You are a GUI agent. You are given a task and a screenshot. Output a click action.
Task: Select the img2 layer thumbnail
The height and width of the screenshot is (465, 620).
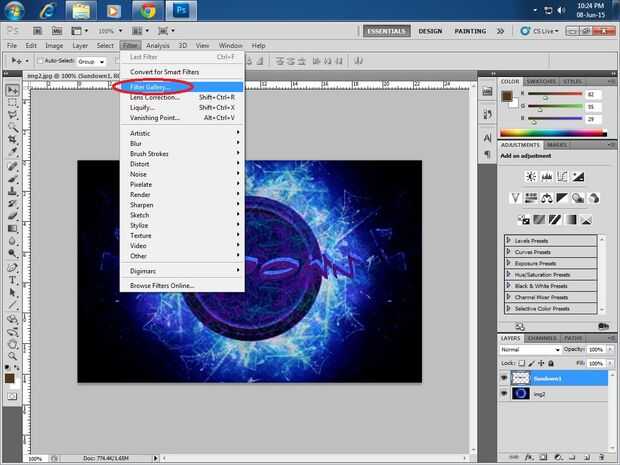pos(521,394)
